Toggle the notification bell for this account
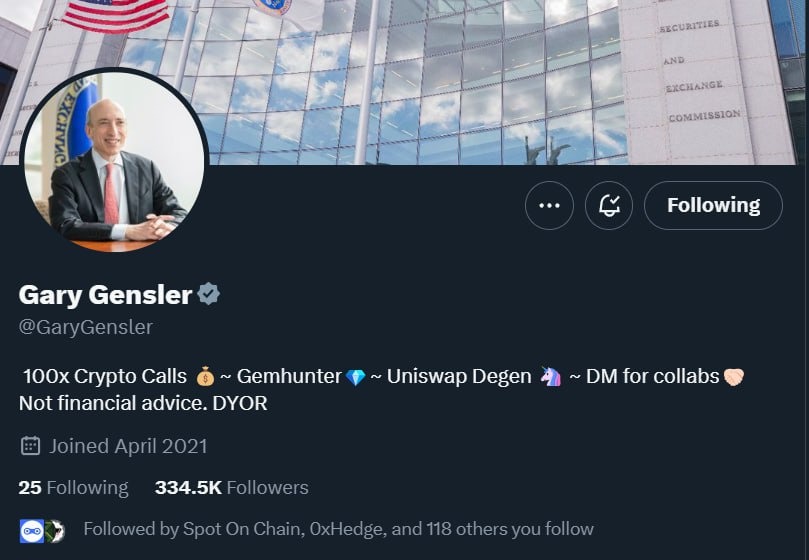This screenshot has width=809, height=560. 609,205
